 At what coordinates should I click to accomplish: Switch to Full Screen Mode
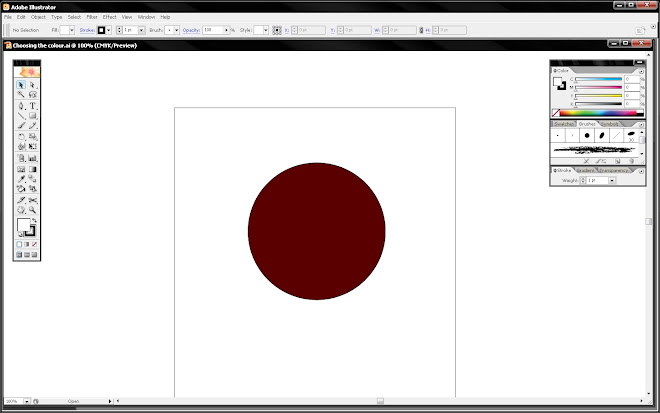(35, 255)
